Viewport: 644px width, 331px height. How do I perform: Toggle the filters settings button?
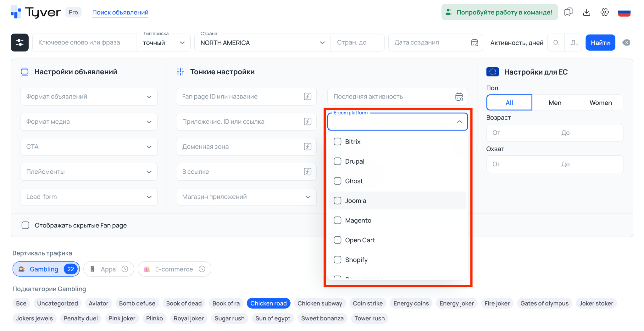pyautogui.click(x=19, y=42)
